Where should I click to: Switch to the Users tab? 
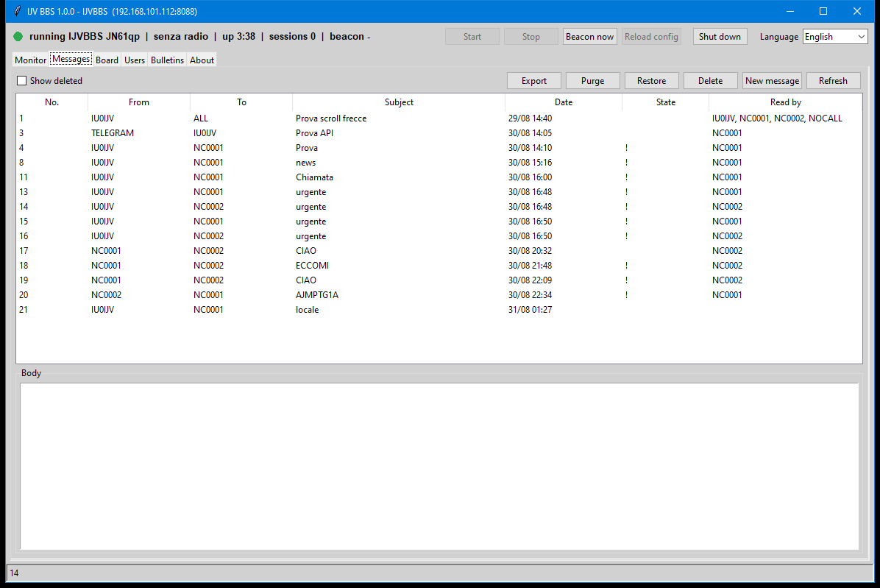[x=135, y=60]
